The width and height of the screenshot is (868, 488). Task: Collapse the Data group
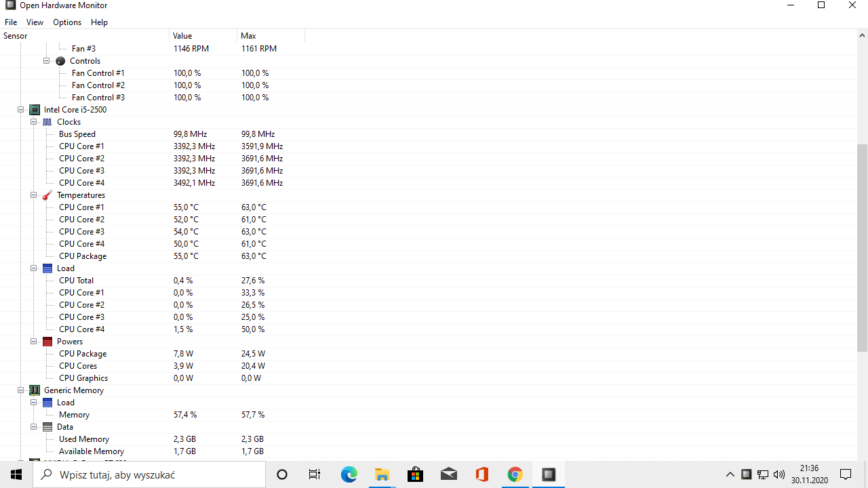[34, 427]
